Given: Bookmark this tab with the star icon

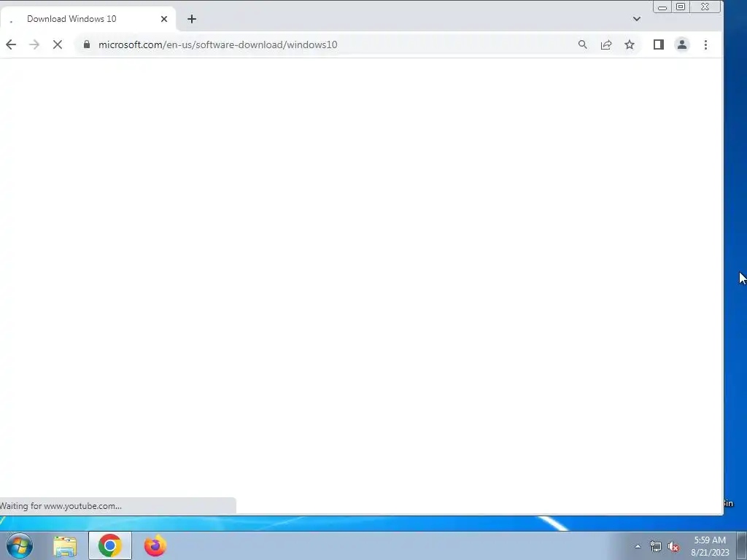Looking at the screenshot, I should pyautogui.click(x=630, y=44).
